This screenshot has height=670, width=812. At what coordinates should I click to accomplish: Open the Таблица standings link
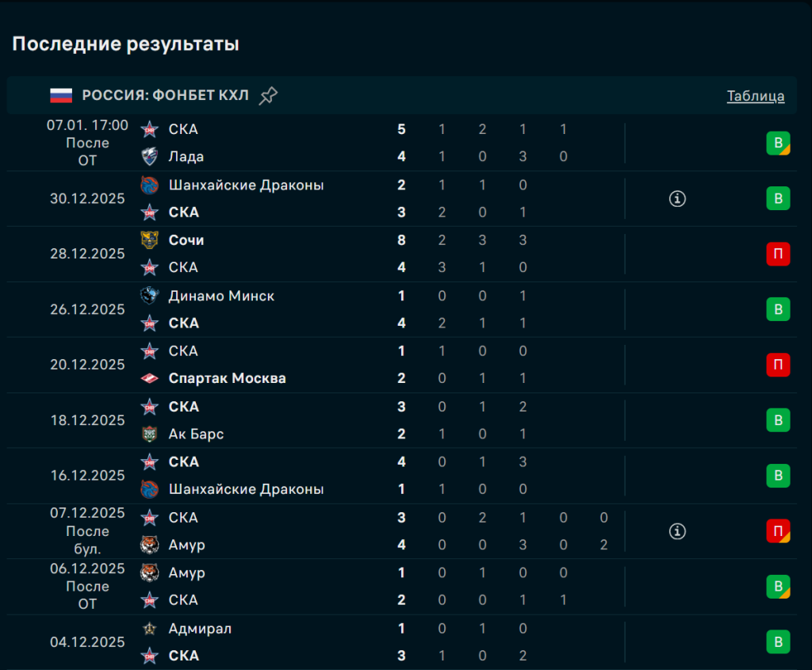755,96
